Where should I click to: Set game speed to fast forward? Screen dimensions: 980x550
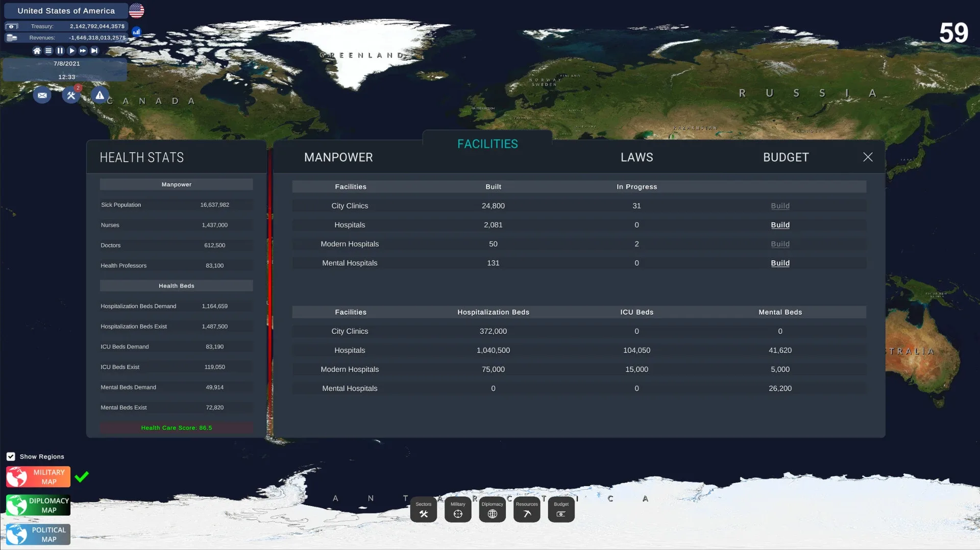(x=83, y=51)
